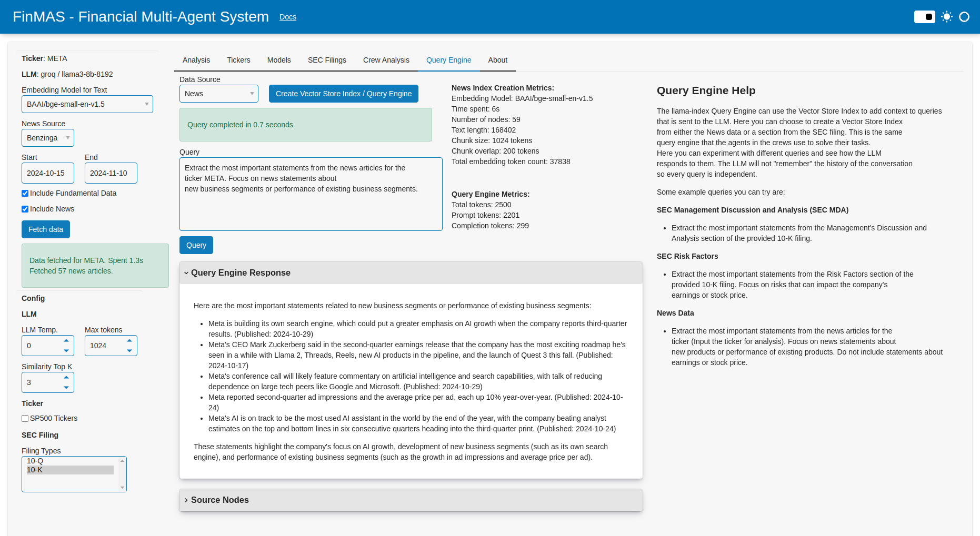Open the Docs link

288,17
